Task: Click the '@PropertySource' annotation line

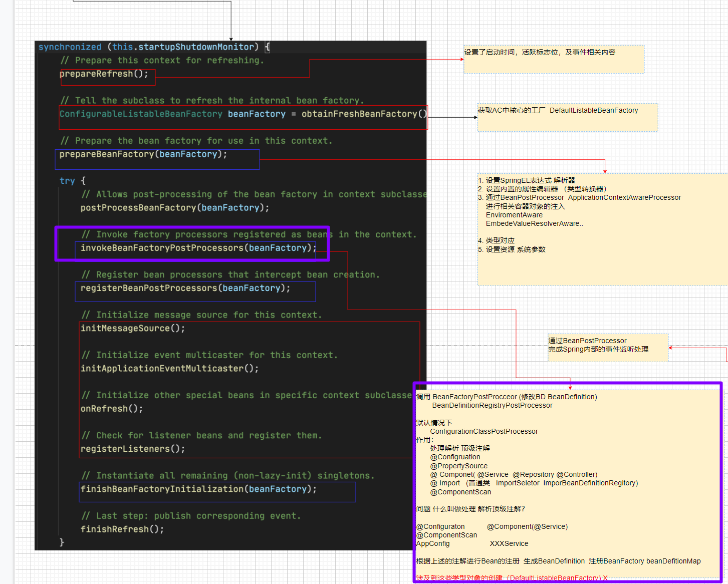Action: tap(458, 466)
